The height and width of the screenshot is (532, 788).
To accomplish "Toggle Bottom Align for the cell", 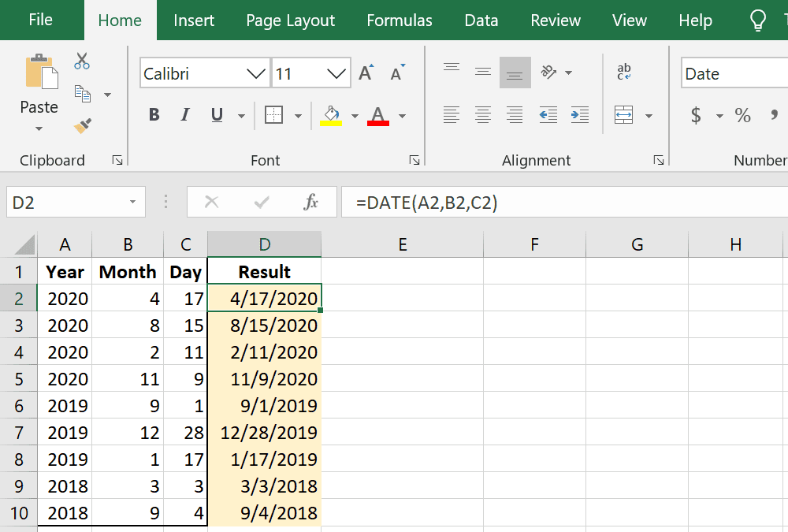I will pos(515,73).
